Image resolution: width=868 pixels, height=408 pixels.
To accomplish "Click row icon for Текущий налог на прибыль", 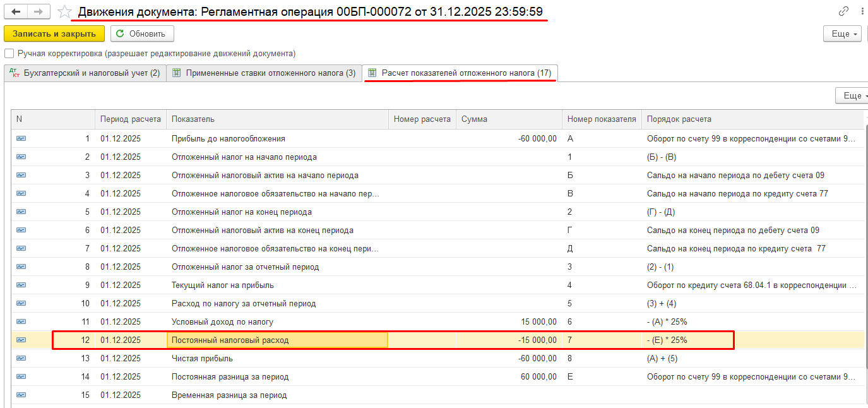I will point(21,285).
